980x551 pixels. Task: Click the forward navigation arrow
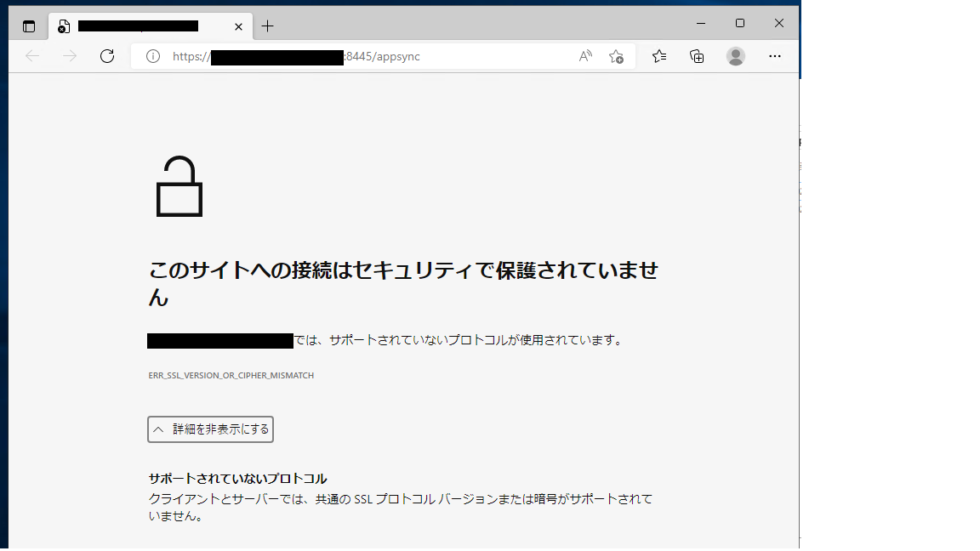click(x=69, y=56)
